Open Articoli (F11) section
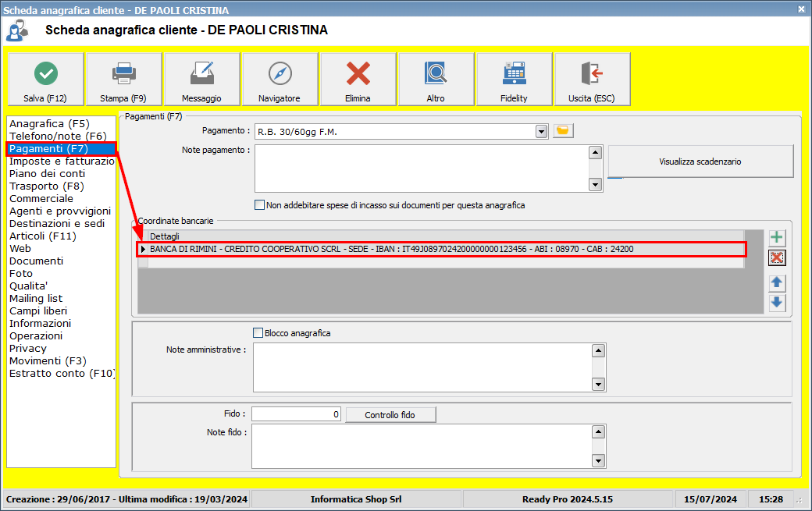 pyautogui.click(x=43, y=236)
